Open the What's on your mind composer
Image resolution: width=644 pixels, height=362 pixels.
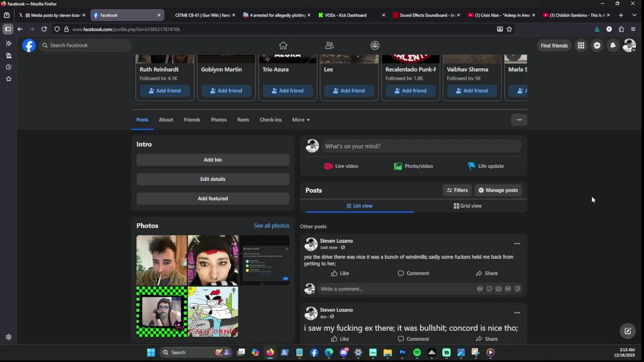tap(422, 146)
